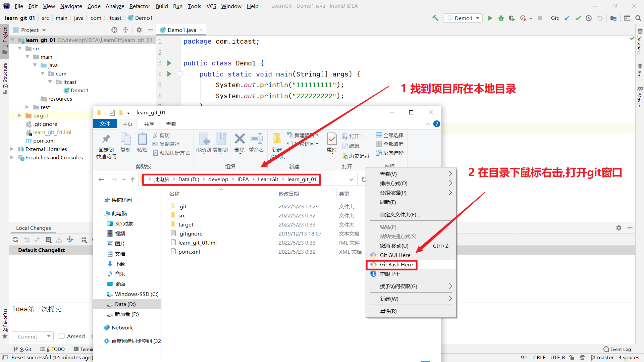644x362 pixels.
Task: Click Git rollback arrow icon
Action: point(600,18)
